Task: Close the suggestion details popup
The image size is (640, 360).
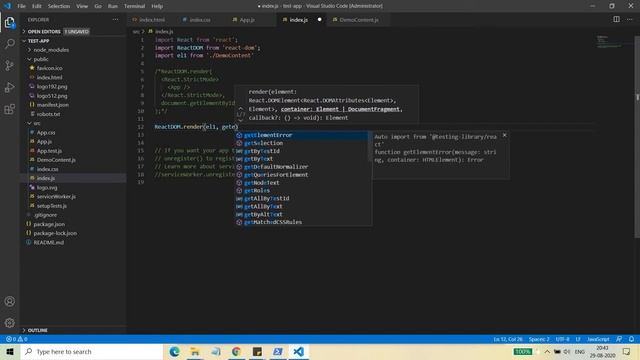Action: point(504,135)
